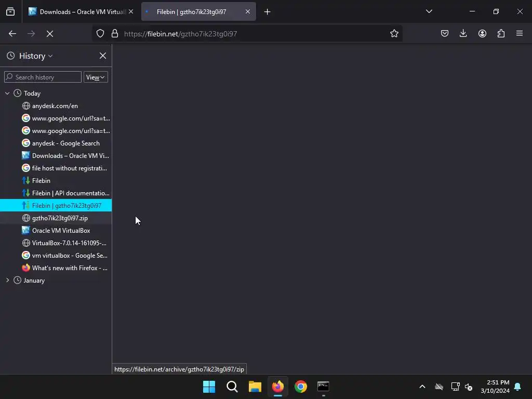Image resolution: width=532 pixels, height=399 pixels.
Task: Open anydesk.com/en history entry
Action: tap(56, 106)
